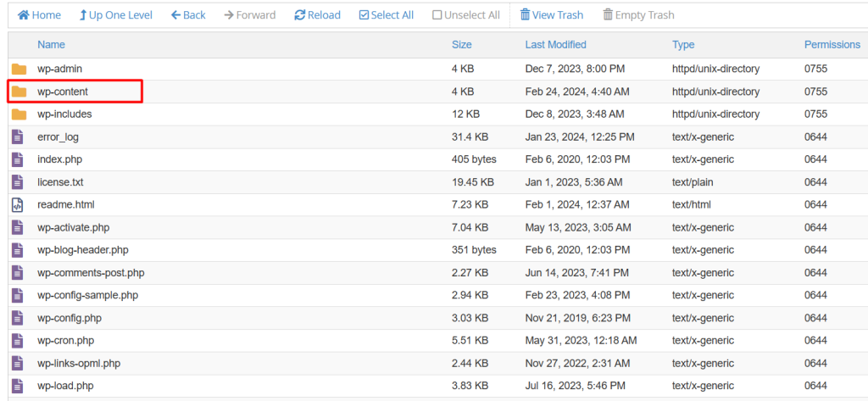
Task: Select the wp-content folder row
Action: [63, 92]
